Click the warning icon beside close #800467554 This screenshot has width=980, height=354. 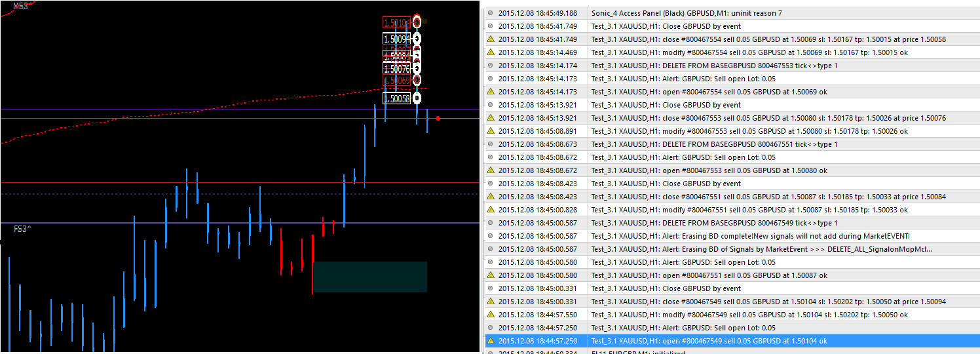pos(490,39)
